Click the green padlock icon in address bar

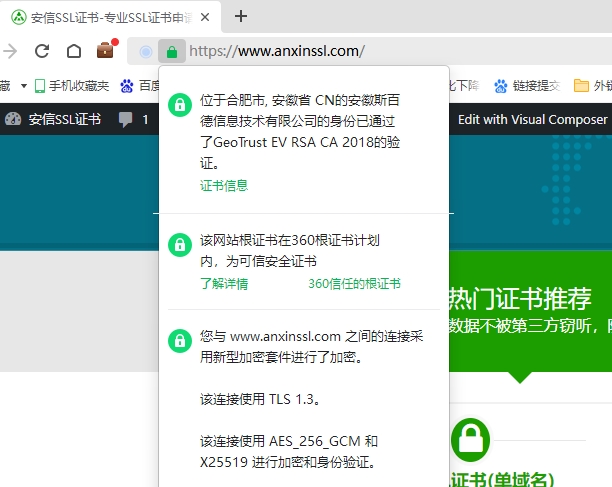coord(172,51)
